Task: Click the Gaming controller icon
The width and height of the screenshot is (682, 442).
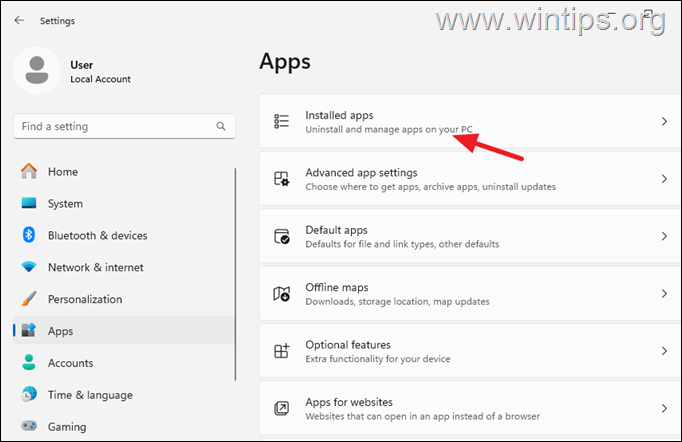Action: [x=29, y=426]
